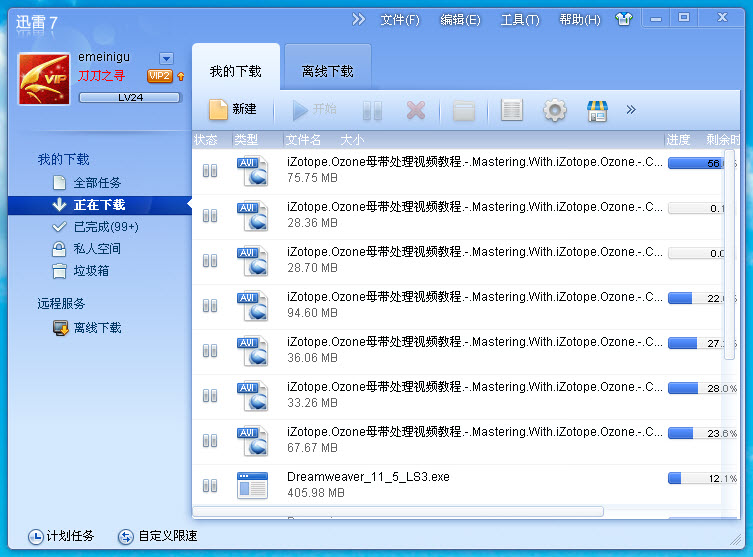Toggle pause status of the 67.67 MB task
The height and width of the screenshot is (557, 753).
tap(210, 440)
